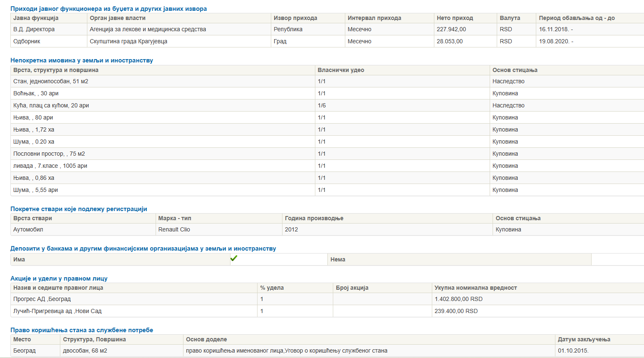Select the Пословни простор, 75 м2 row
The width and height of the screenshot is (644, 358).
(x=49, y=154)
